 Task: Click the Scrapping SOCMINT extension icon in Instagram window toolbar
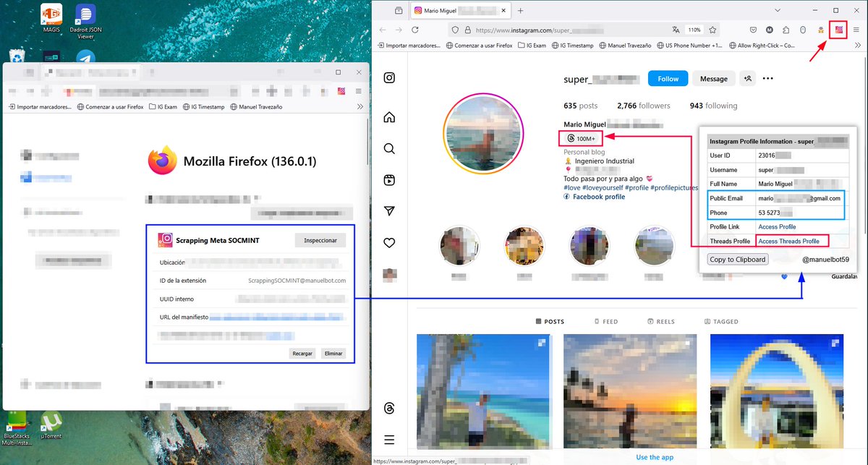click(x=839, y=30)
